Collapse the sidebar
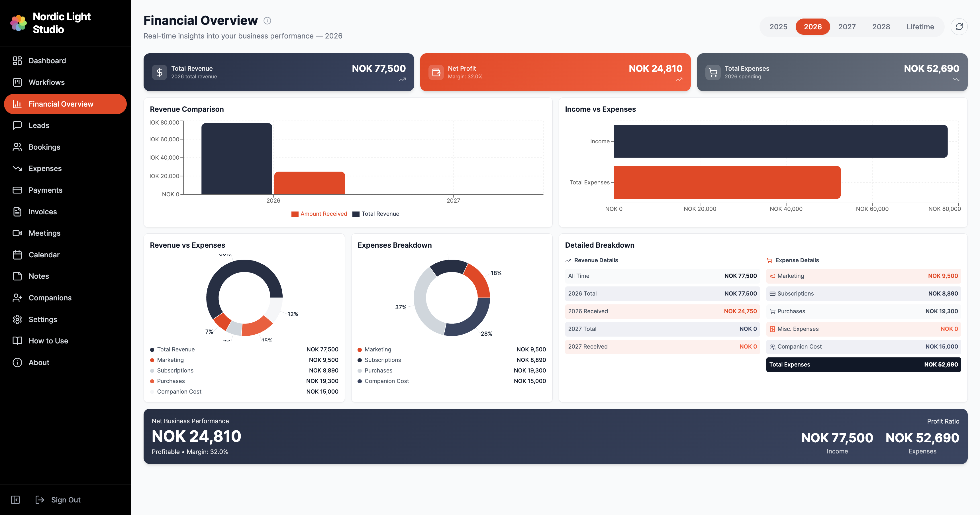Viewport: 980px width, 515px height. pos(15,500)
